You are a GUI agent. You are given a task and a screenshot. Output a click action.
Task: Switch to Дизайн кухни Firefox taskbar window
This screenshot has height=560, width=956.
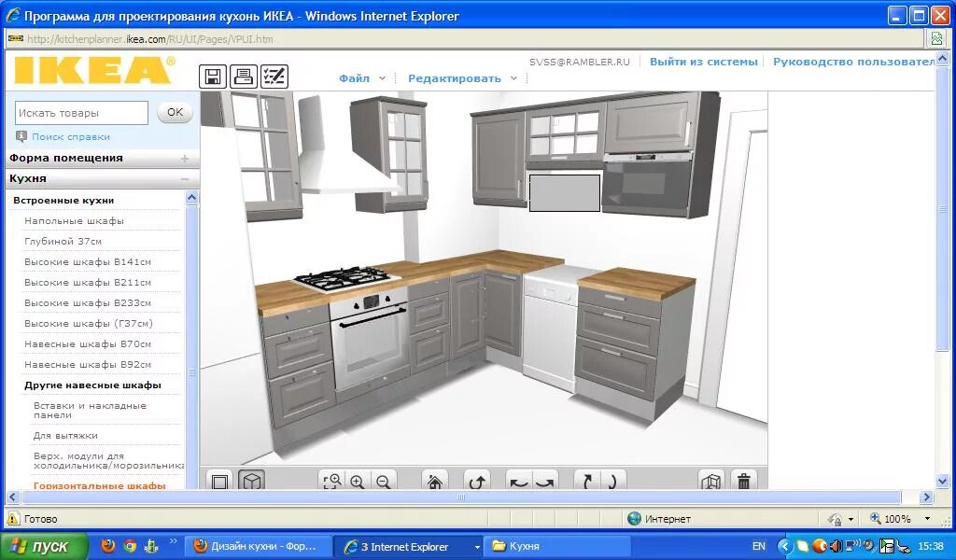(259, 546)
